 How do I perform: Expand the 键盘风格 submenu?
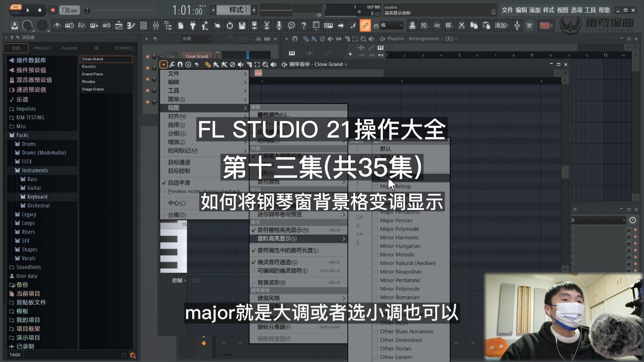pyautogui.click(x=298, y=298)
